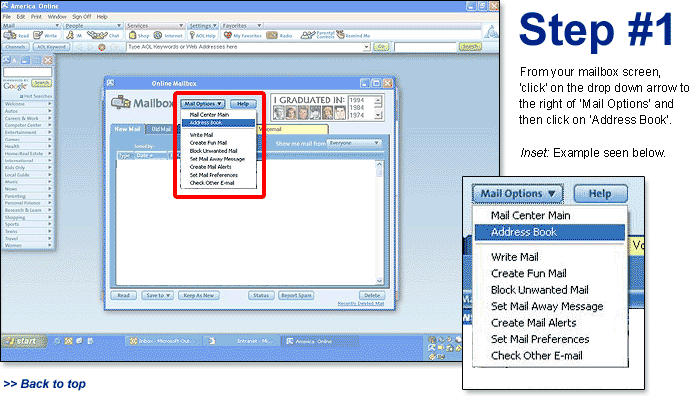
Task: Expand the Mail Options dropdown
Action: 203,103
